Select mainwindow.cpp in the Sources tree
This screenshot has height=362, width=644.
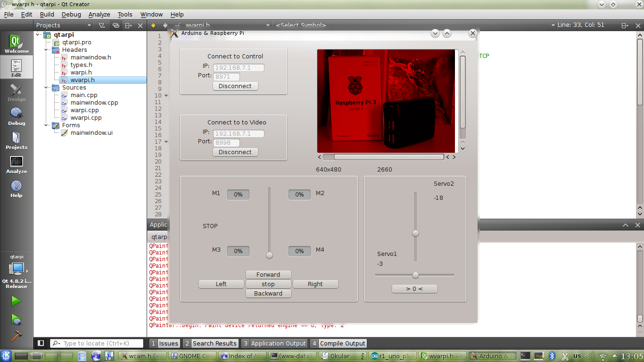click(94, 102)
